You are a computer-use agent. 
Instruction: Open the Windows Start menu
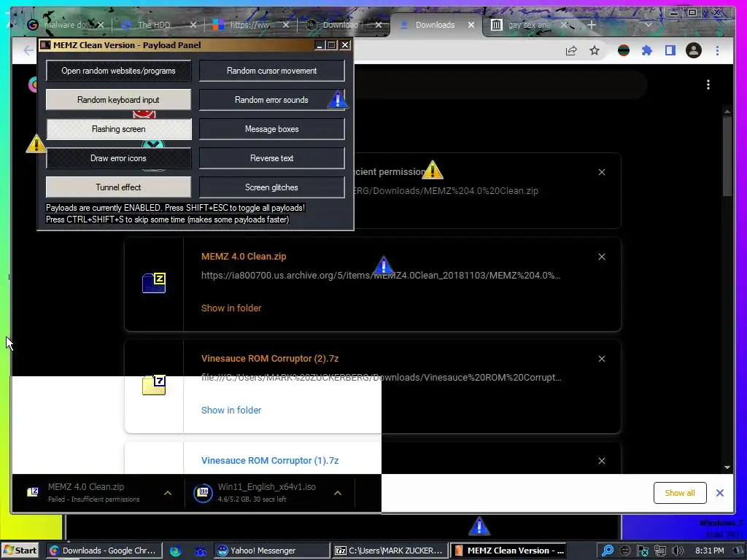tap(20, 550)
